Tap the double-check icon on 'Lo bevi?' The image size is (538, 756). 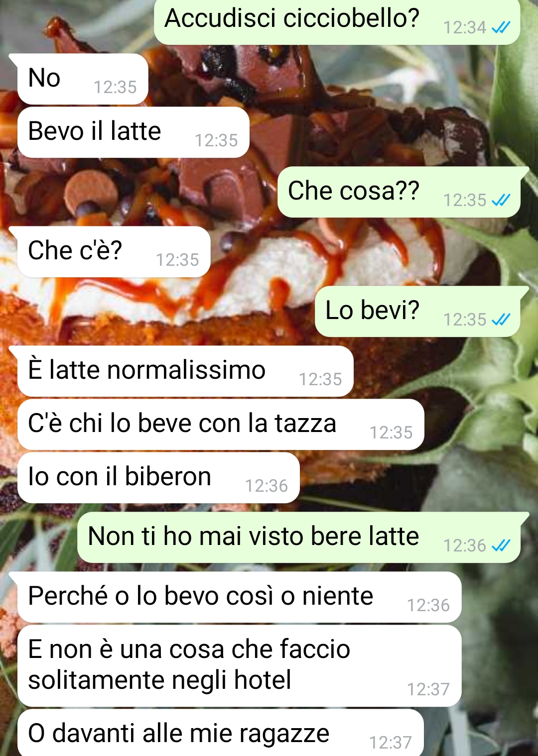pyautogui.click(x=501, y=320)
